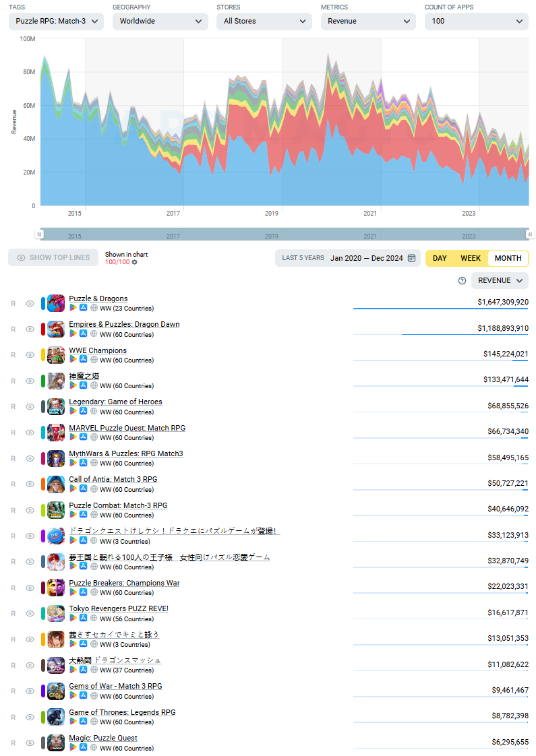Click Google Play icon for Puzzle & Dragons
The height and width of the screenshot is (756, 536).
point(73,308)
